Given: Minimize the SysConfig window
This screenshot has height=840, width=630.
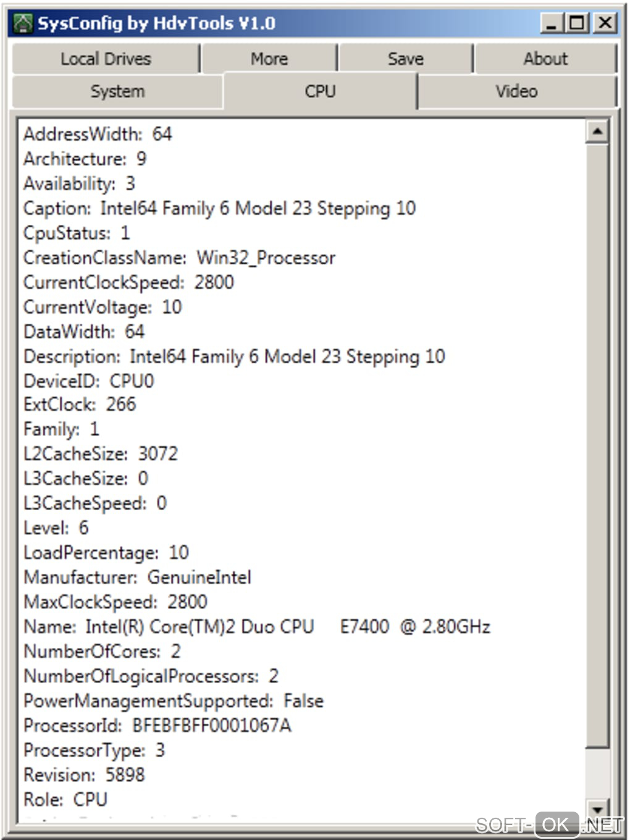Looking at the screenshot, I should pyautogui.click(x=552, y=23).
